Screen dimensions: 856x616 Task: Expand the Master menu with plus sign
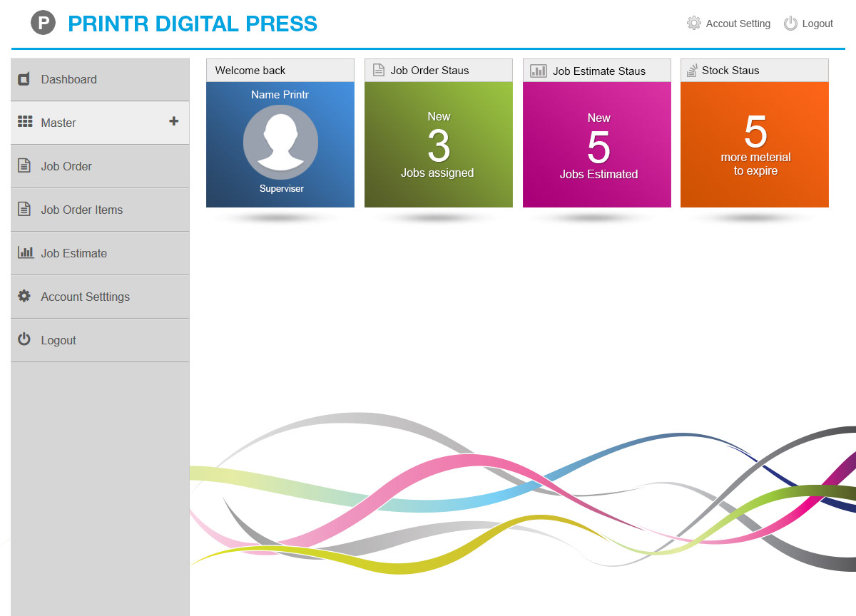coord(173,121)
